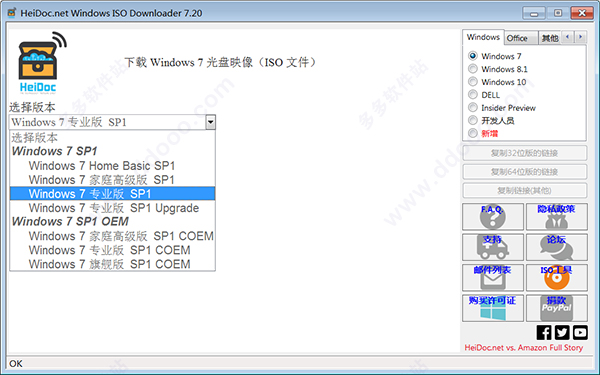
Task: Click the 下载 Windows 7 光盘映像 heading
Action: pos(220,62)
